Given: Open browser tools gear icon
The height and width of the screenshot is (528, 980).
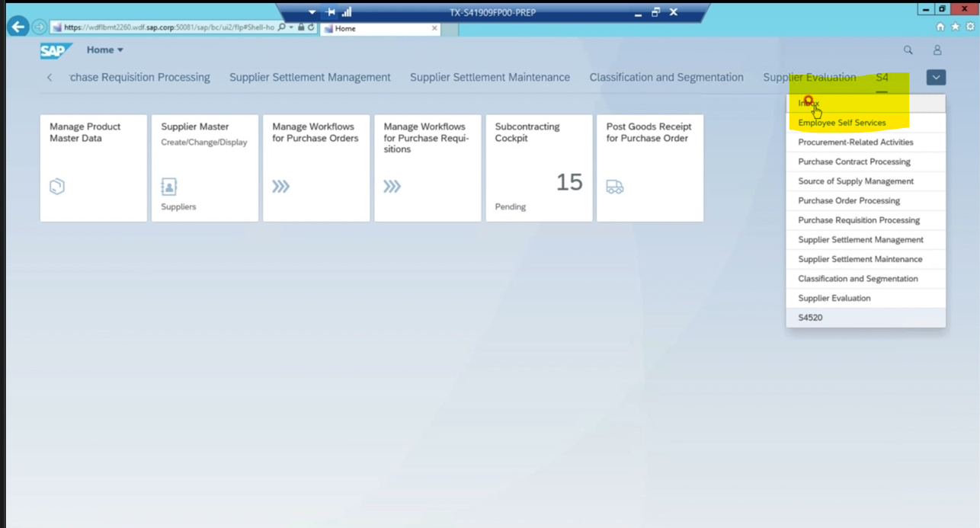Looking at the screenshot, I should point(970,27).
